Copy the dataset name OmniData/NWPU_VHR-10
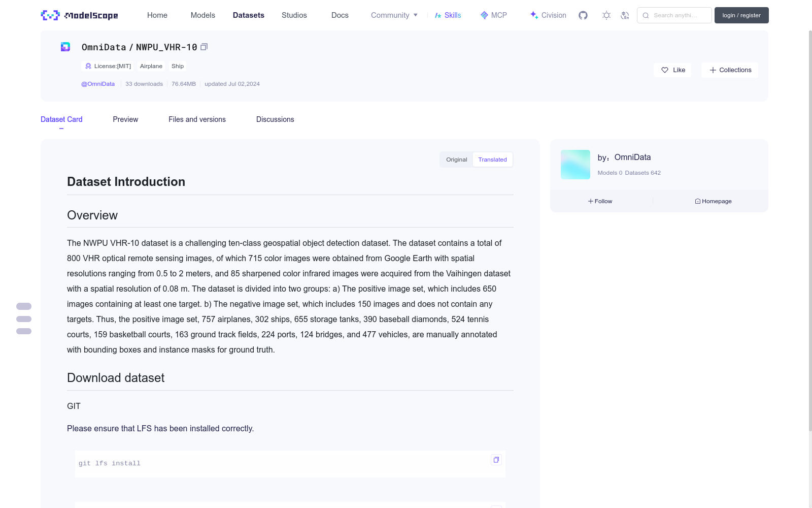The image size is (812, 508). click(204, 47)
